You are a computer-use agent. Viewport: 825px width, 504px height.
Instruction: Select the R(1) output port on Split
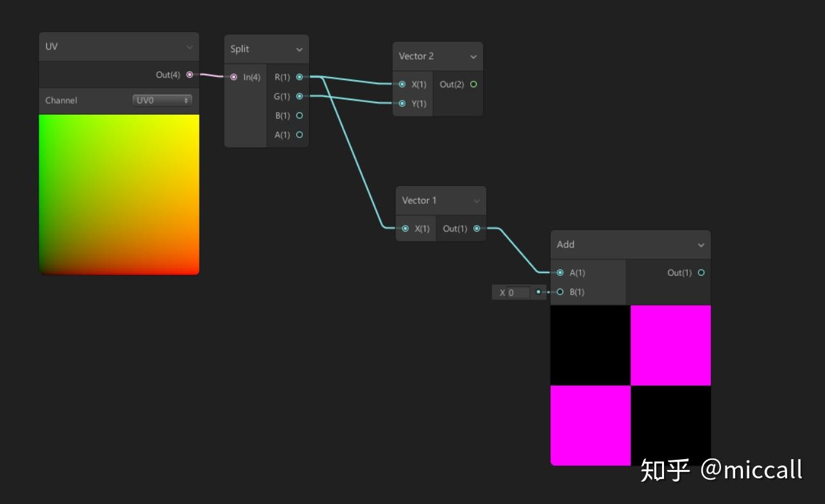[x=299, y=77]
